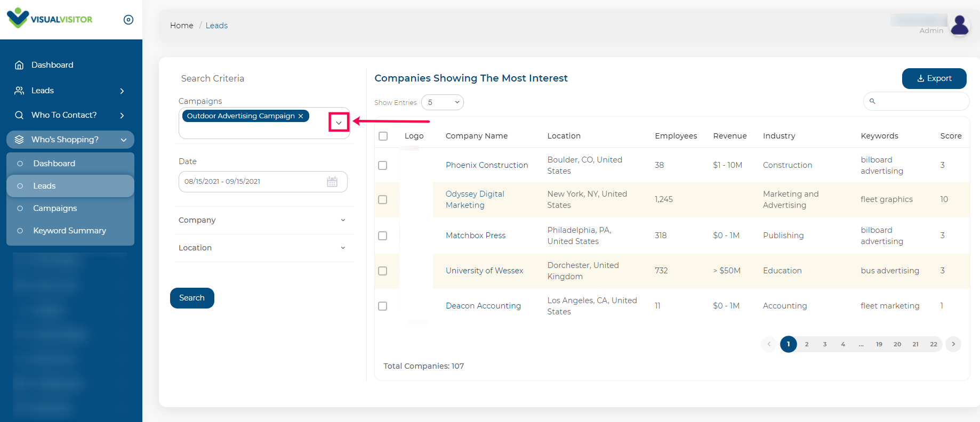Sort by Location column header
The width and height of the screenshot is (980, 422).
point(564,136)
